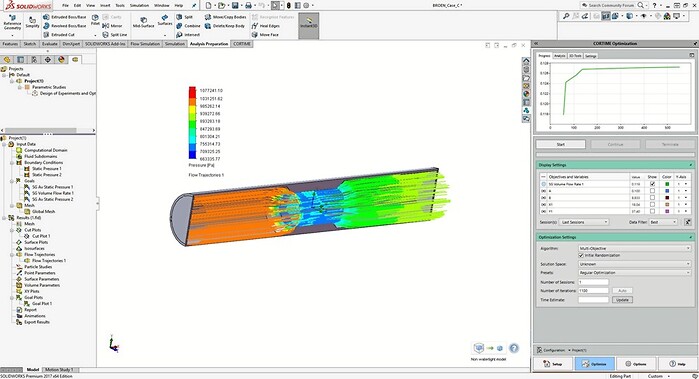Open the Move/Copy Bodies tool
The image size is (699, 379).
[225, 17]
